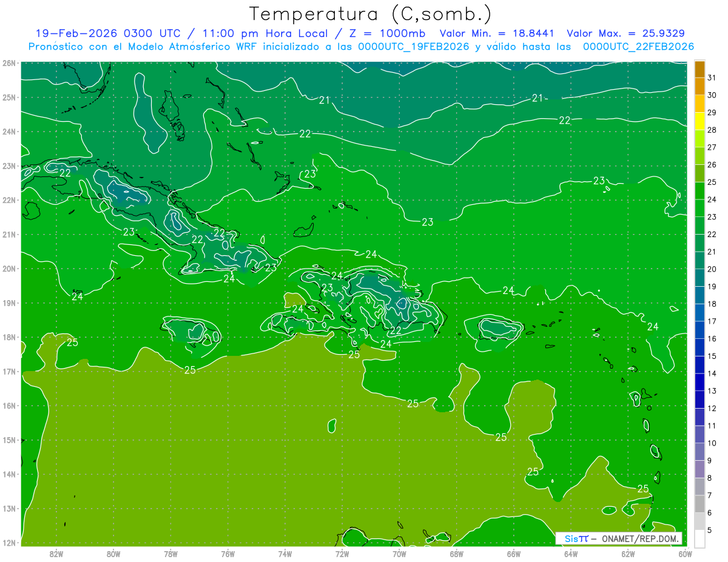
Task: Select the color scale label 26
Action: 712,165
